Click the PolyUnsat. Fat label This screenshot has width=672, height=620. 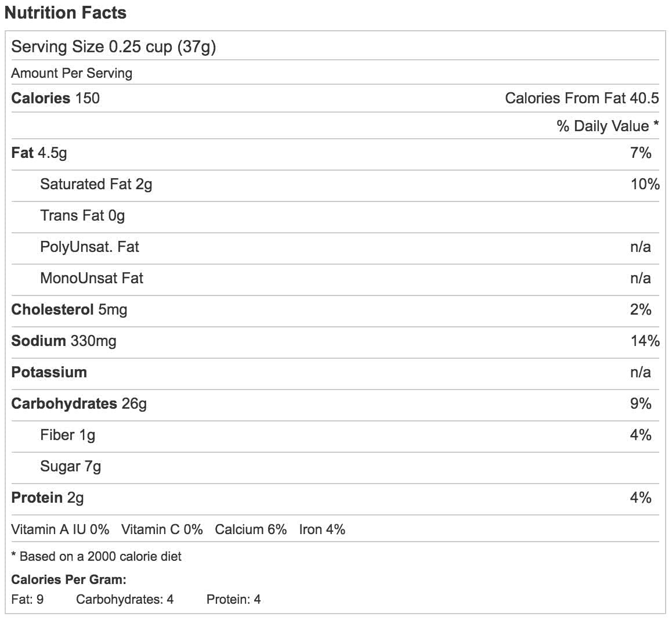89,247
